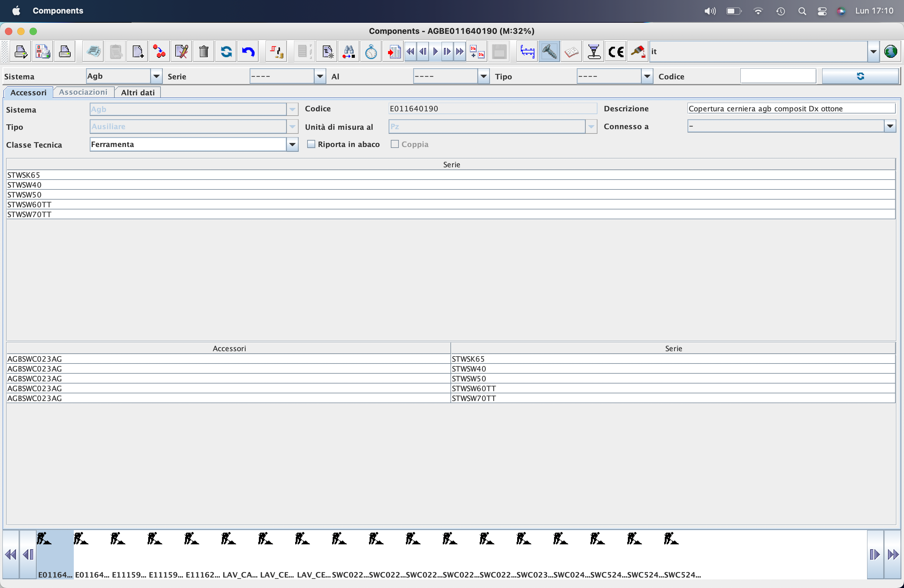Click the open book catalog icon
The height and width of the screenshot is (588, 904).
(x=571, y=52)
